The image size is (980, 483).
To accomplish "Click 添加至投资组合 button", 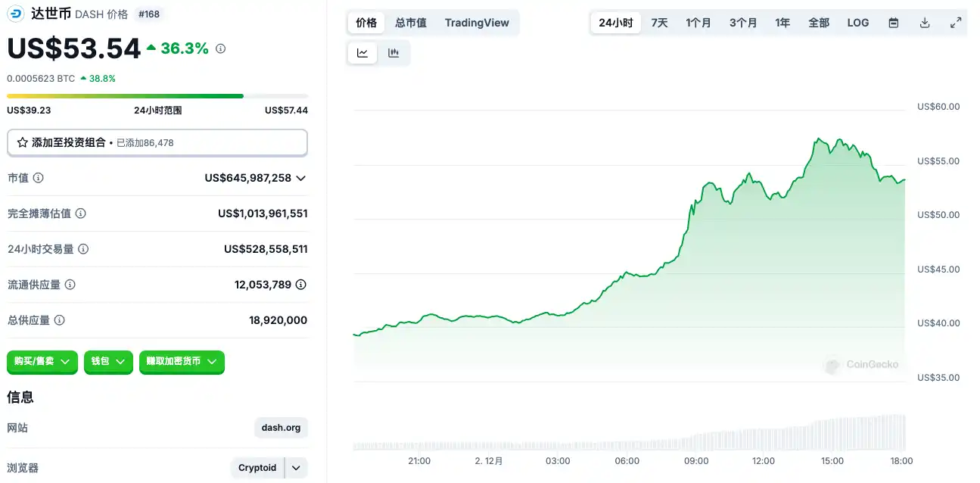I will pos(157,142).
